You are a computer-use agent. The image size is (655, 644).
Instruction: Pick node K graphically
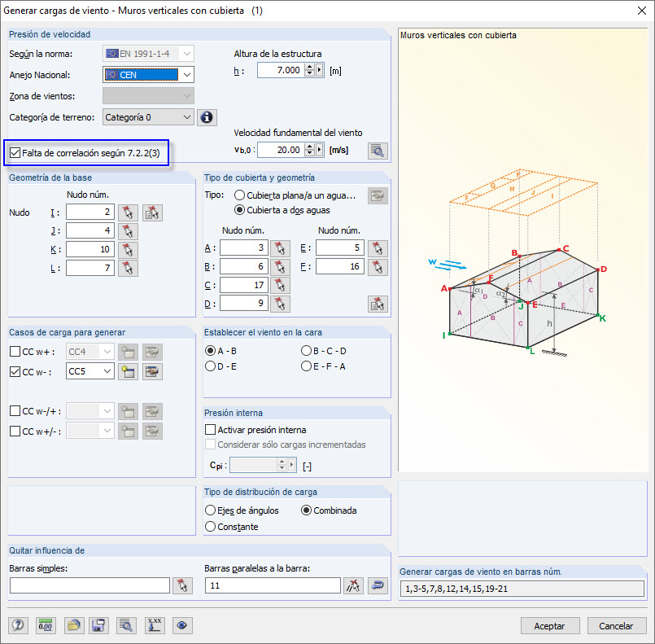pos(128,249)
